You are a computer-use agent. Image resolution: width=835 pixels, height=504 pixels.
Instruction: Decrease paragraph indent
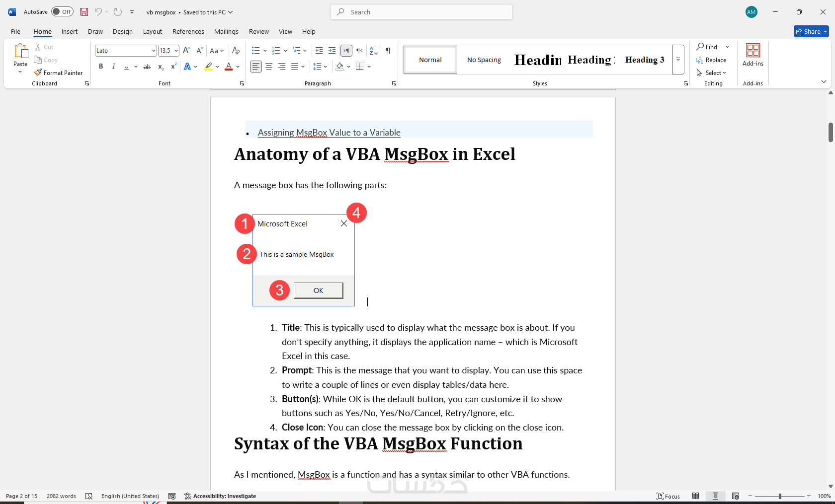click(319, 50)
